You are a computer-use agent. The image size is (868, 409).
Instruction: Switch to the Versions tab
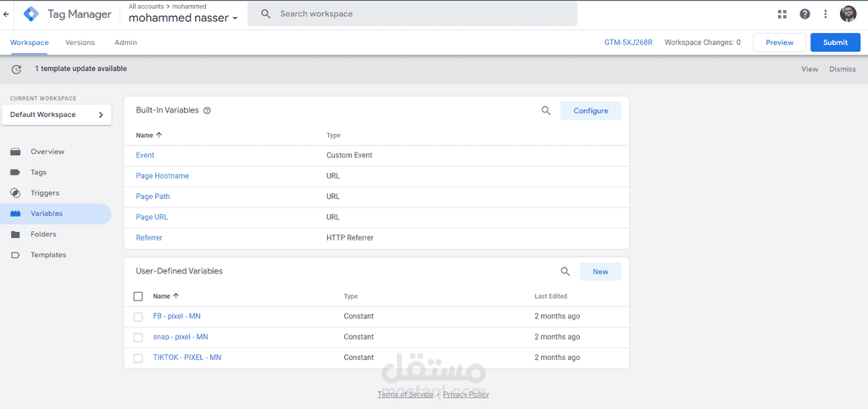click(x=80, y=42)
